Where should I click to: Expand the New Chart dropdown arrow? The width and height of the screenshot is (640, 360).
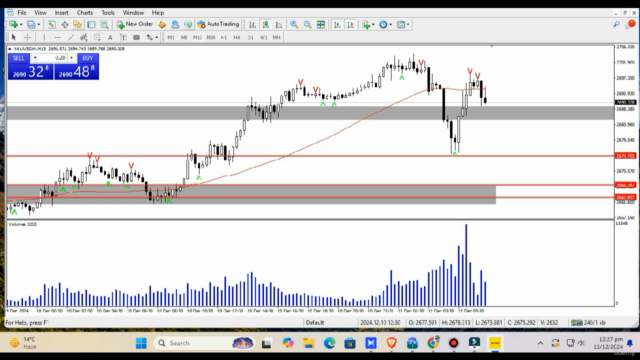coord(21,24)
